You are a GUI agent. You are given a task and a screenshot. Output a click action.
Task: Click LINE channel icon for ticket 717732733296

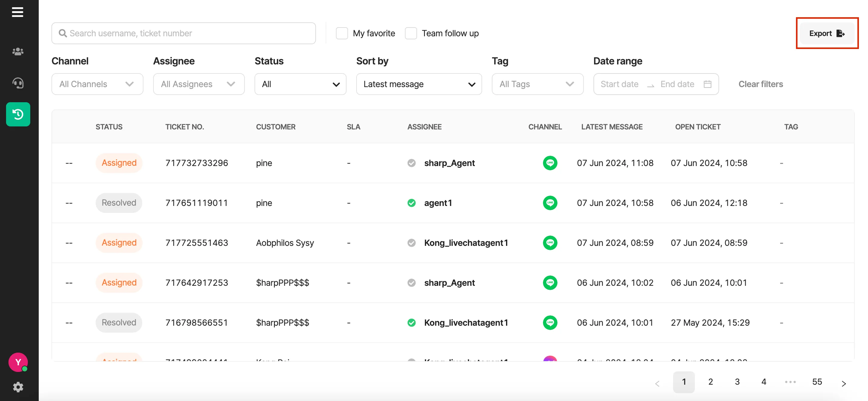550,163
